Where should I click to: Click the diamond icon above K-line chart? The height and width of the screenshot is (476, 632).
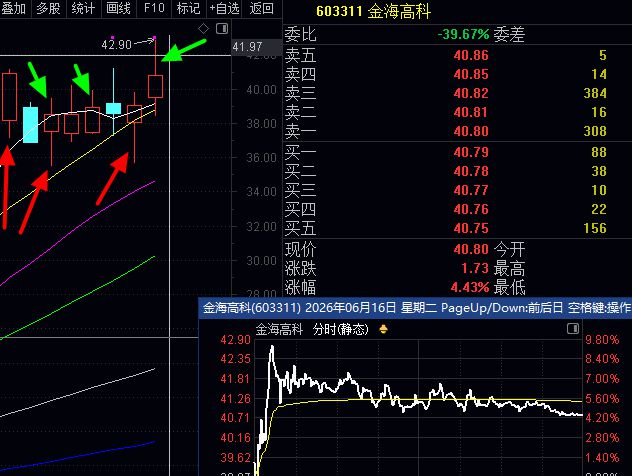204,29
